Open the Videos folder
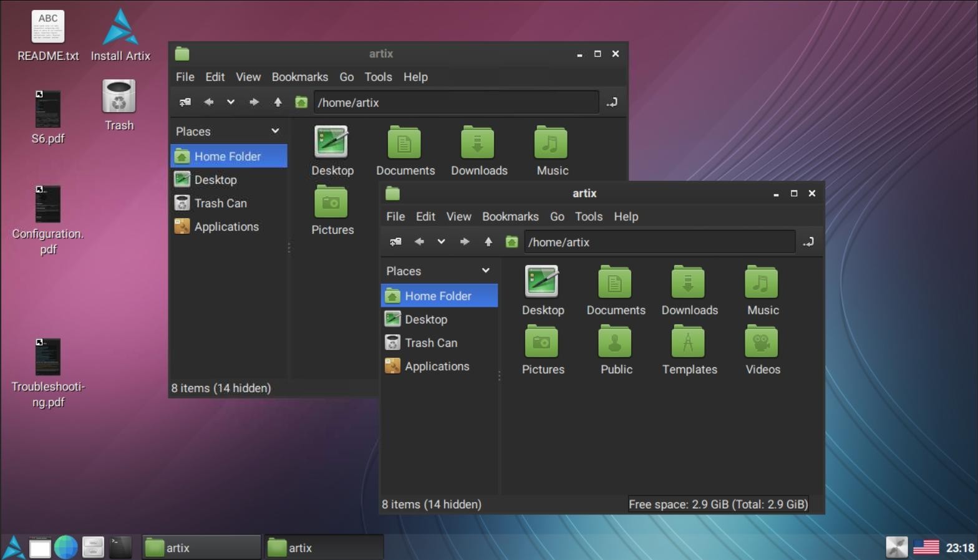The width and height of the screenshot is (978, 560). (762, 350)
